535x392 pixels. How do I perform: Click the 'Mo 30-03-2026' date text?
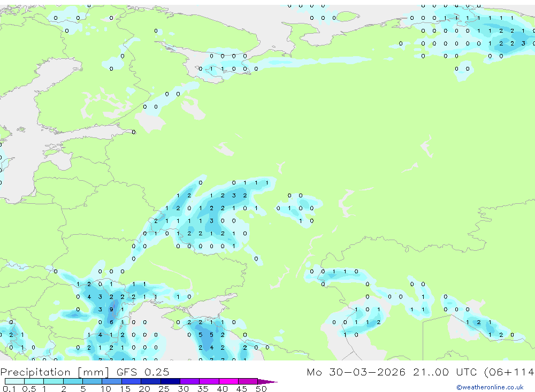[356, 372]
